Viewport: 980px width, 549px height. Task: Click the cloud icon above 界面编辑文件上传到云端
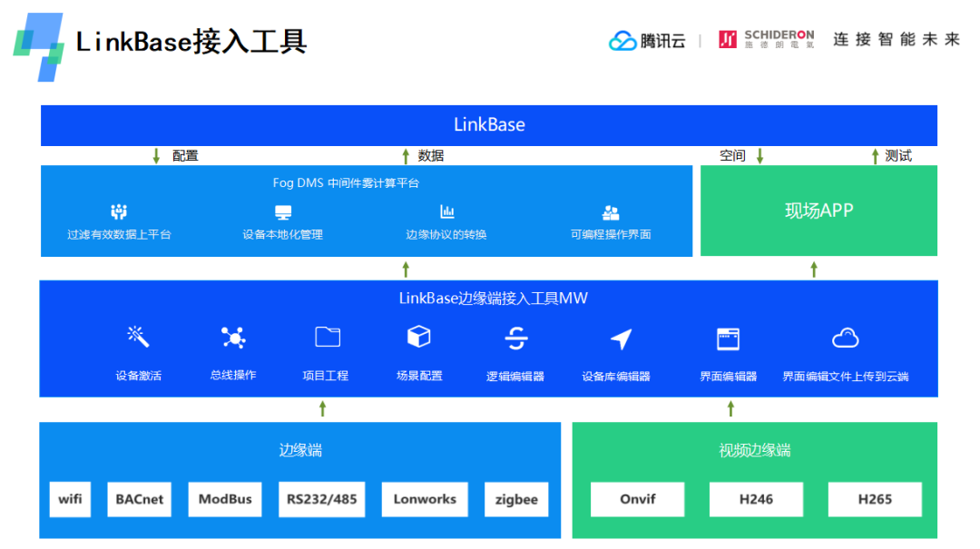tap(845, 338)
